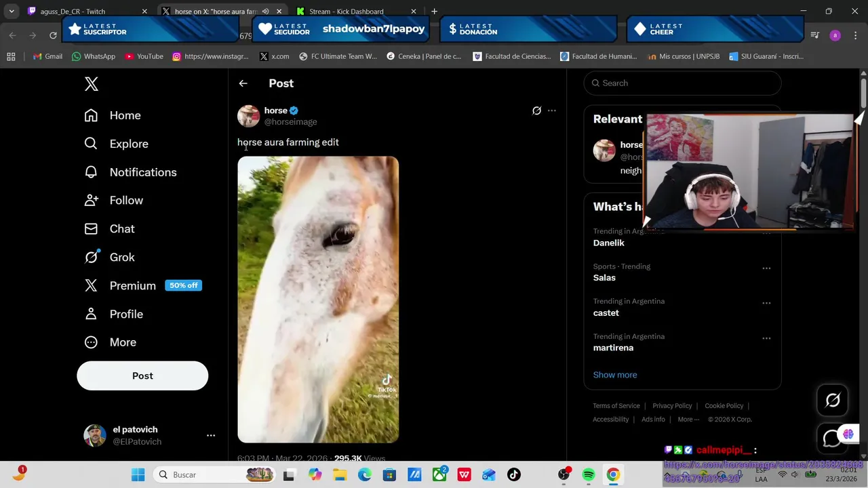
Task: Open horse's profile avatar on the post
Action: click(248, 116)
